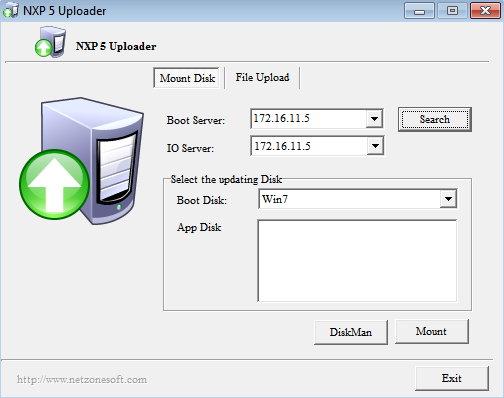The height and width of the screenshot is (398, 504).
Task: Click the 'App Disk' label
Action: pyautogui.click(x=199, y=228)
